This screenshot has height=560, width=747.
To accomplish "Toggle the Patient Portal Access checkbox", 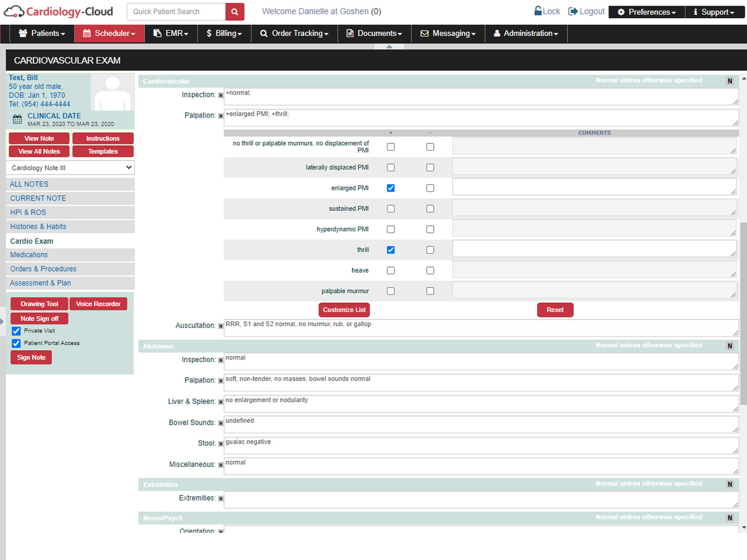I will pyautogui.click(x=16, y=343).
